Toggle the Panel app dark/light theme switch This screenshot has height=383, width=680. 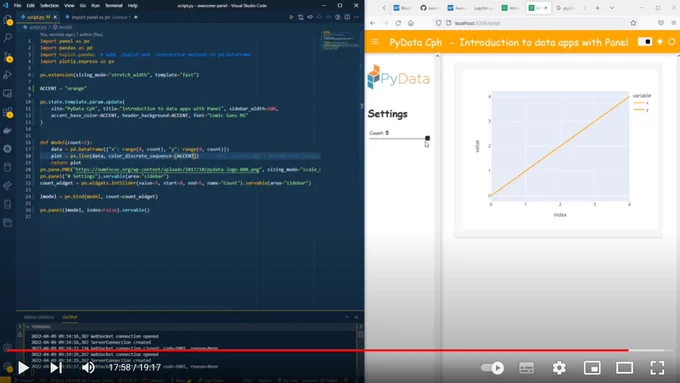[644, 42]
